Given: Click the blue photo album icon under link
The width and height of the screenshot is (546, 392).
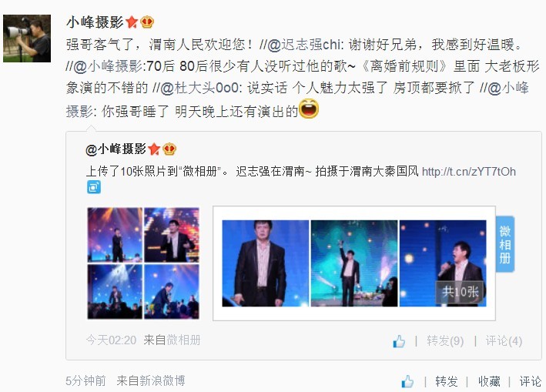Looking at the screenshot, I should click(94, 187).
